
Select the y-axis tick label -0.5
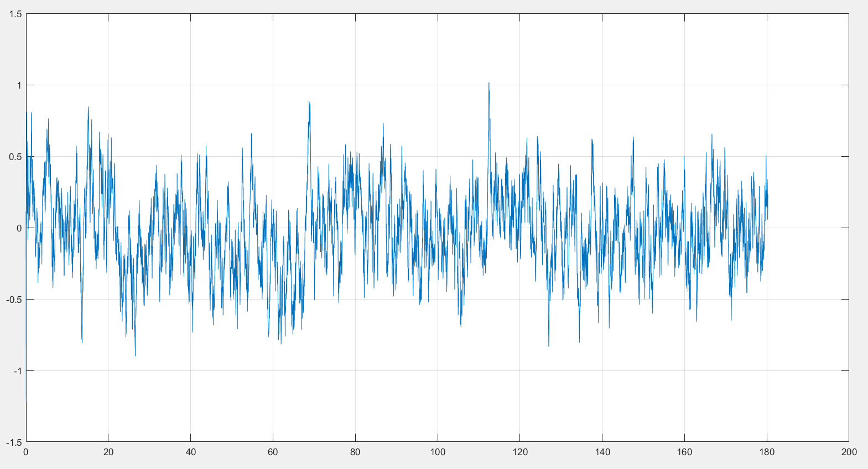coord(15,300)
